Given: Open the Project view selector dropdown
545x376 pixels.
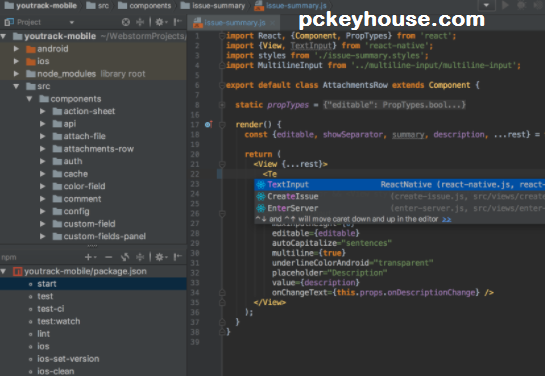Looking at the screenshot, I should (x=72, y=23).
